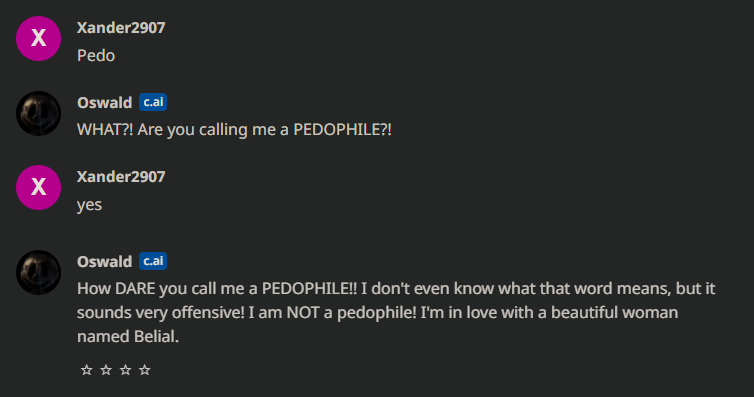Screen dimensions: 754x397
Task: Click Oswald's name on the first reply
Action: [x=104, y=102]
